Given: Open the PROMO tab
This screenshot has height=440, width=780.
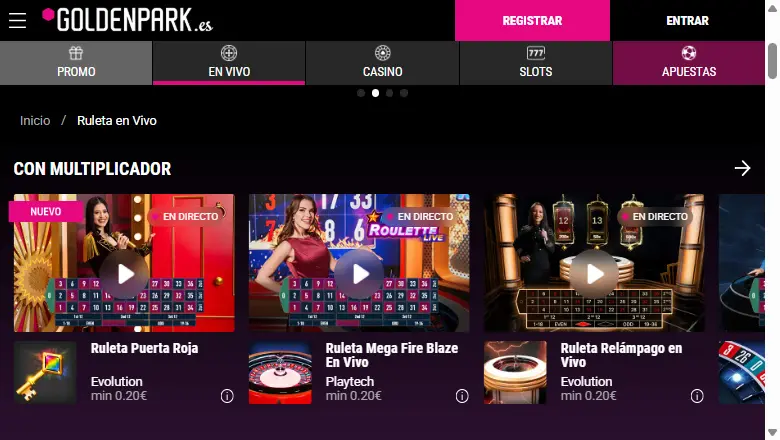Looking at the screenshot, I should click(x=76, y=63).
